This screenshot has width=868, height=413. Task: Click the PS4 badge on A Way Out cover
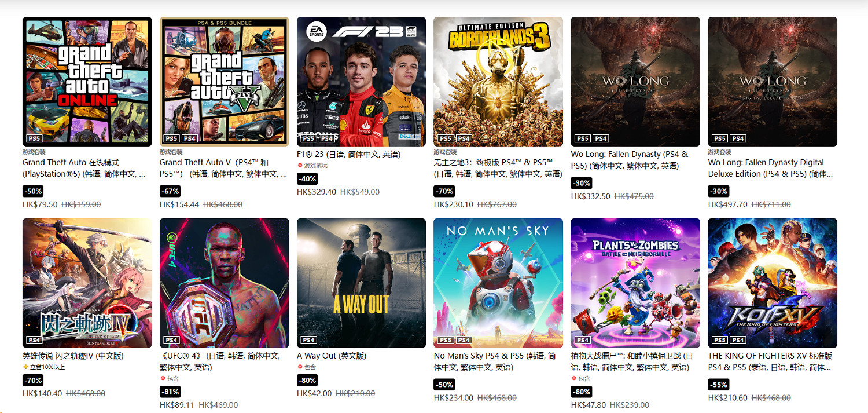(308, 340)
